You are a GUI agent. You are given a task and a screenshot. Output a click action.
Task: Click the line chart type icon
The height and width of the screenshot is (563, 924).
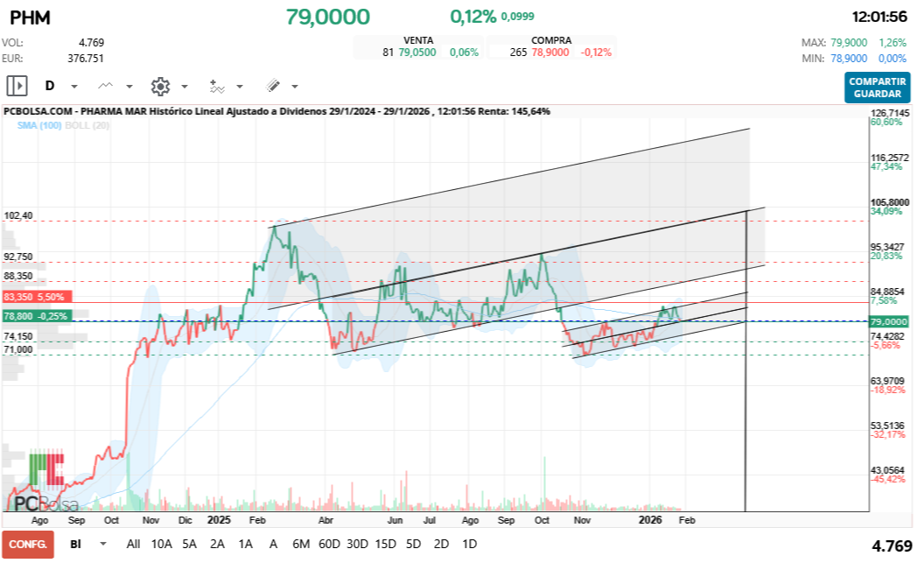106,86
